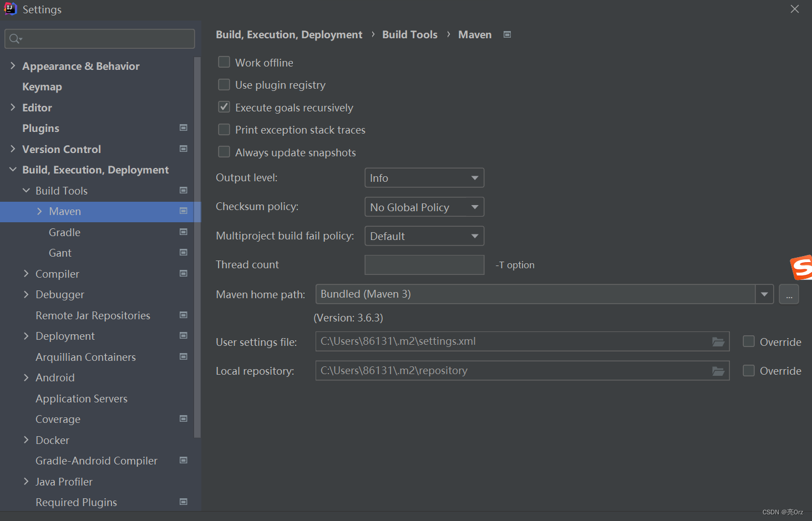Viewport: 812px width, 521px height.
Task: Expand the Docker node
Action: tap(26, 440)
